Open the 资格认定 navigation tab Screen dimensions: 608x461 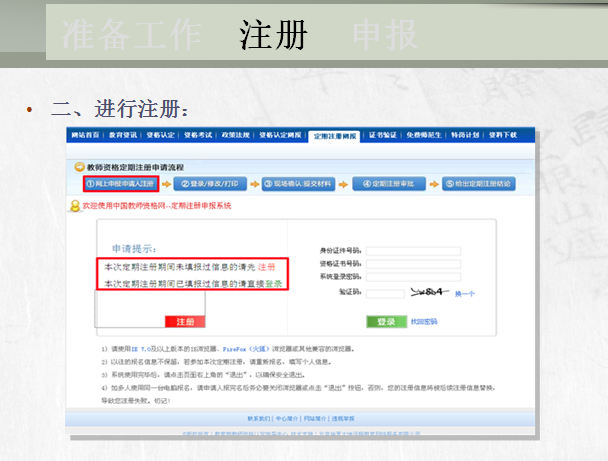160,135
